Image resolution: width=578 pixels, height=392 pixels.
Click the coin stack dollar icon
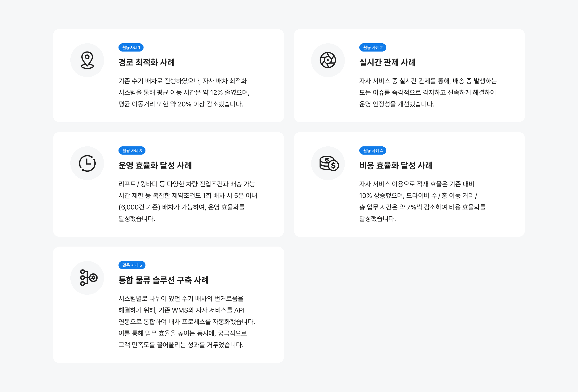pos(328,163)
